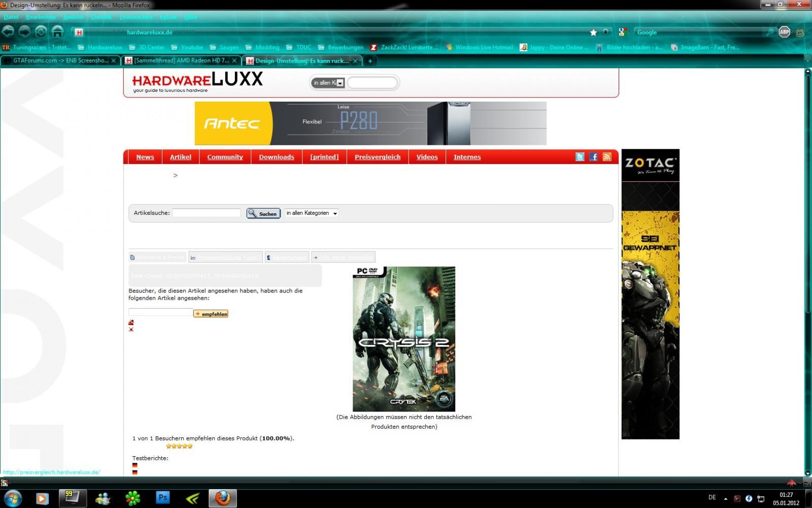The height and width of the screenshot is (508, 812).
Task: Open the ImageBam bookmark
Action: click(x=705, y=47)
